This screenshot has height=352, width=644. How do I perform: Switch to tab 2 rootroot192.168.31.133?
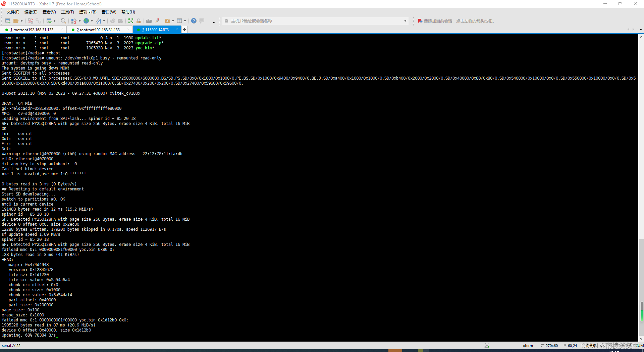pyautogui.click(x=97, y=30)
